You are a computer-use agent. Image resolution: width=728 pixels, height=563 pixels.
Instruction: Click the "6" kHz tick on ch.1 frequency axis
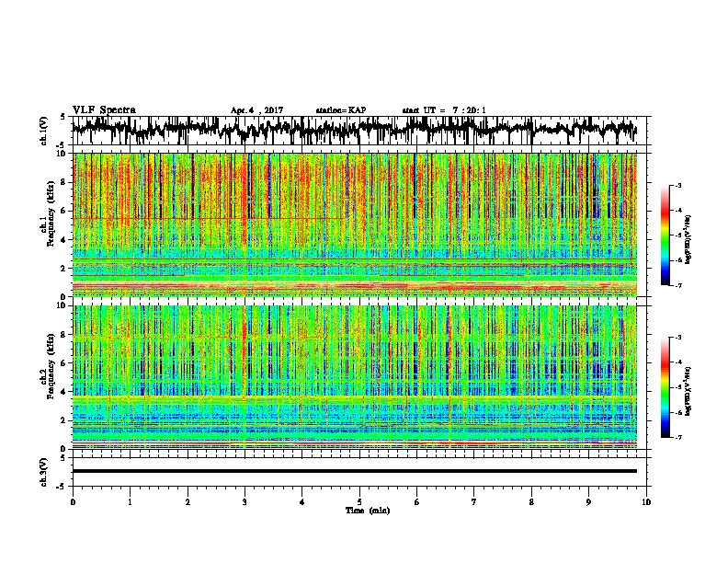64,211
